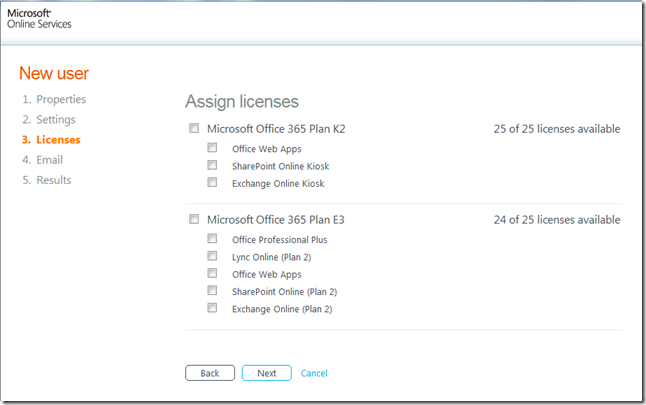Enable Office Web Apps under Plan K2
This screenshot has height=405, width=646.
(x=212, y=149)
